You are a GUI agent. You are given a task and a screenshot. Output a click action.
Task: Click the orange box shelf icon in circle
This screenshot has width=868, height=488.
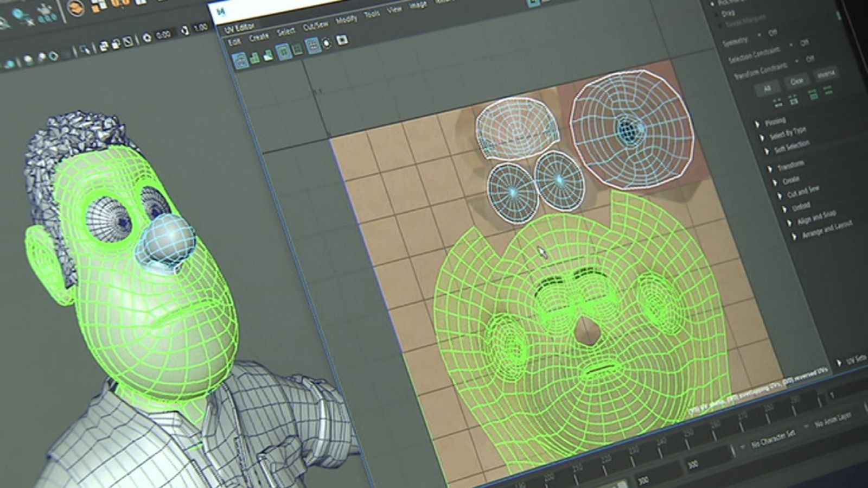(x=76, y=8)
